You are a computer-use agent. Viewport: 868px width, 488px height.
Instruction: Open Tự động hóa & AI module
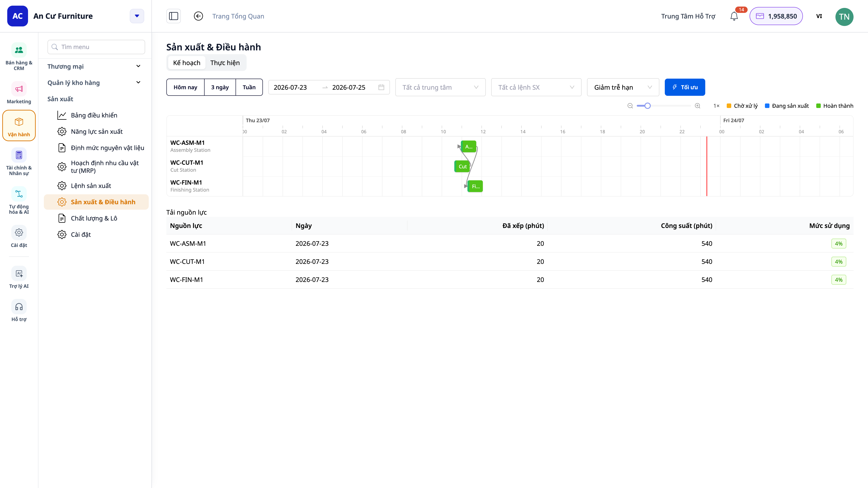click(x=19, y=201)
